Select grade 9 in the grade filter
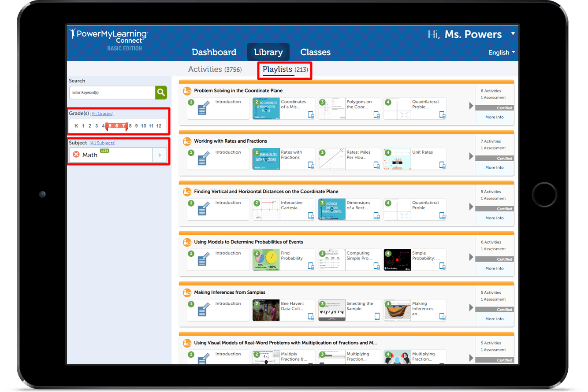This screenshot has width=588, height=392. (x=137, y=126)
